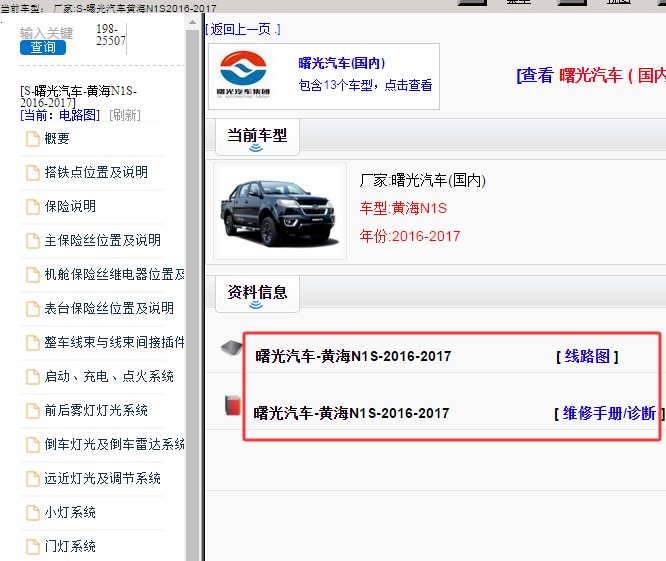The image size is (666, 561).
Task: Click the 198-25507 number text
Action: (110, 35)
